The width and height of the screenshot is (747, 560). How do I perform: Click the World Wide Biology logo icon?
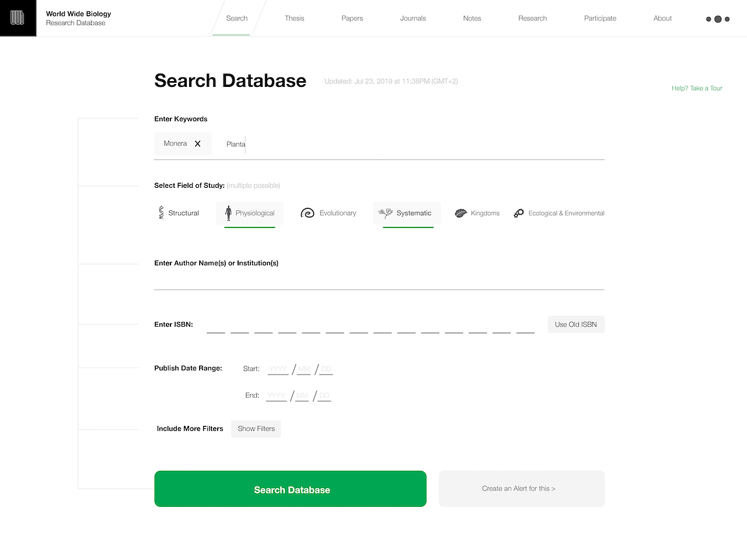[18, 18]
